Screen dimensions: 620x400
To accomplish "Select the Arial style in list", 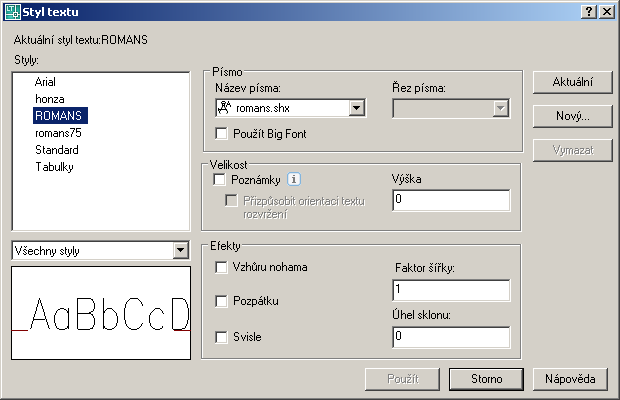I will tap(45, 82).
